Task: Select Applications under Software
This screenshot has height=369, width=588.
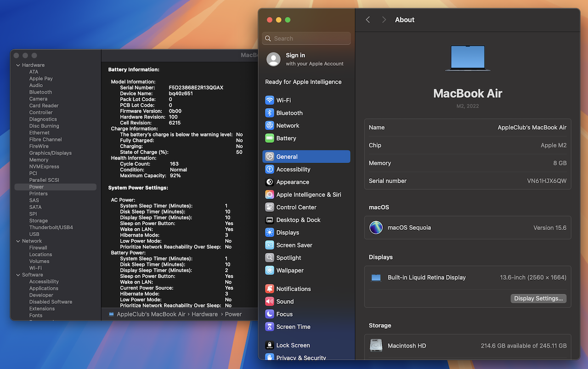Action: (x=44, y=289)
